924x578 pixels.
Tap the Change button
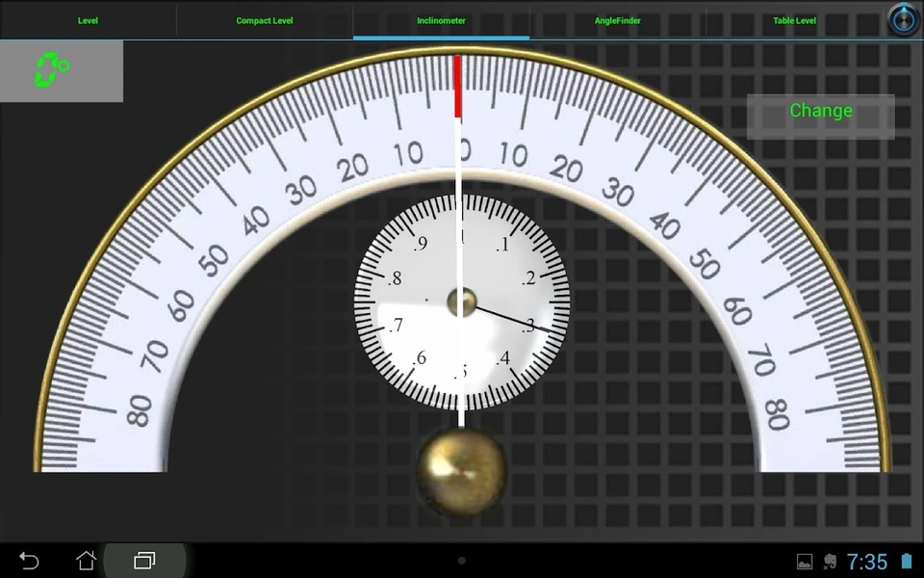pos(820,117)
